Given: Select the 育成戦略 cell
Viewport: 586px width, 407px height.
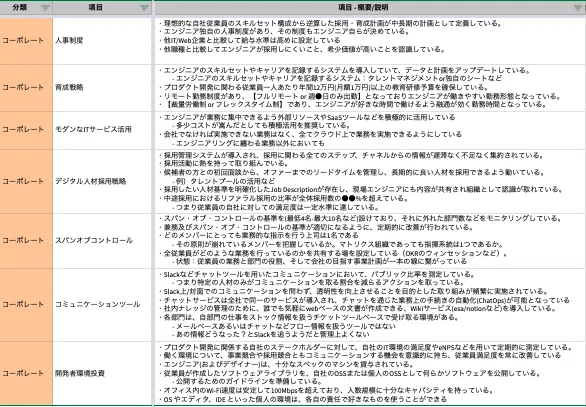Looking at the screenshot, I should coord(102,87).
